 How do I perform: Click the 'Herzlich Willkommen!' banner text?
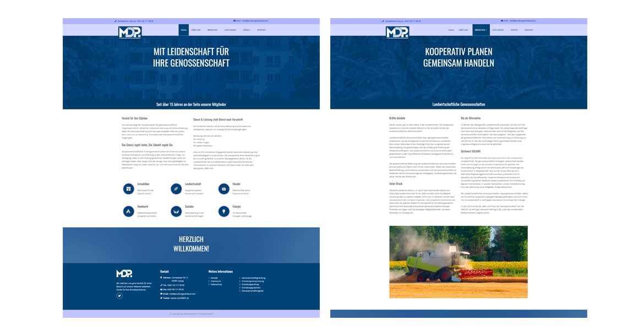click(191, 244)
